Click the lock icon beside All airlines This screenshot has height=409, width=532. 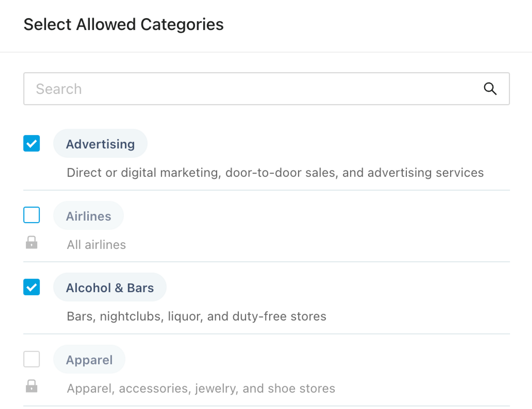click(x=31, y=242)
